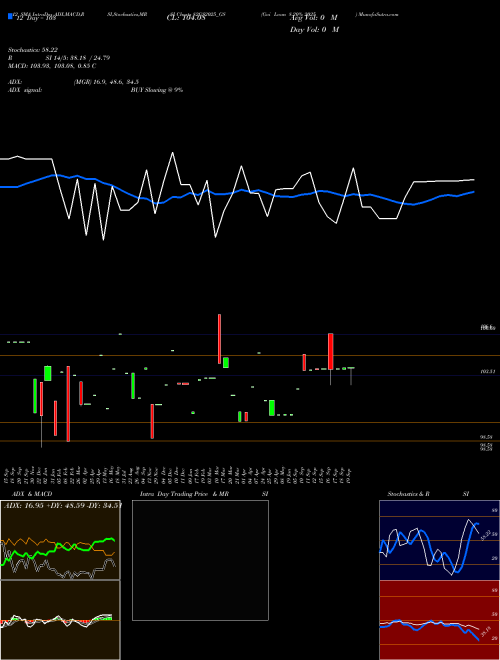This screenshot has width=500, height=660.
Task: Click the MACD: 103.93, 103.08 values line
Action: click(x=52, y=66)
